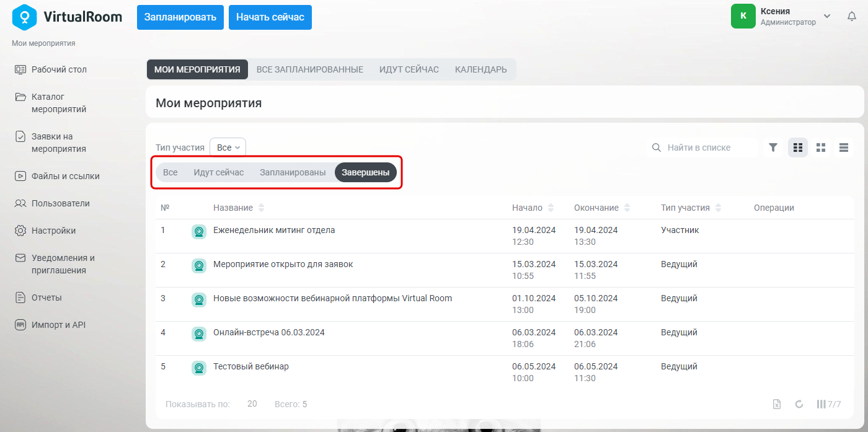Switch to the four-square tile view
Image resolution: width=868 pixels, height=432 pixels.
click(821, 148)
